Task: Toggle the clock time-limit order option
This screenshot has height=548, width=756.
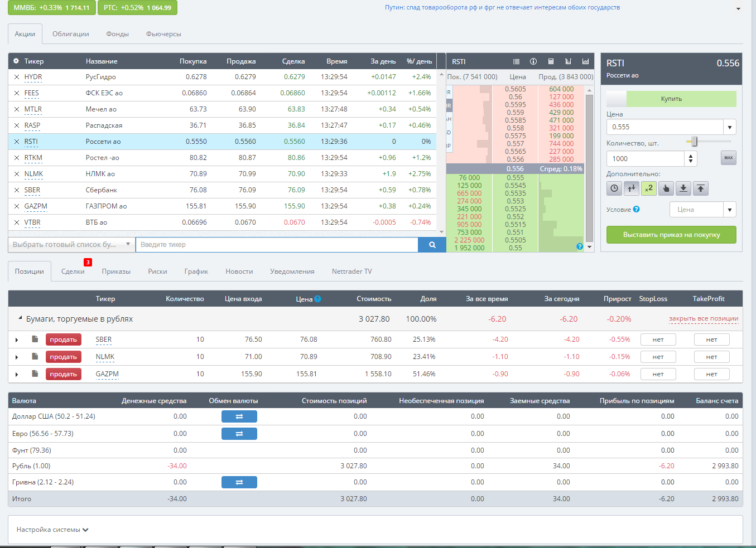Action: (614, 188)
